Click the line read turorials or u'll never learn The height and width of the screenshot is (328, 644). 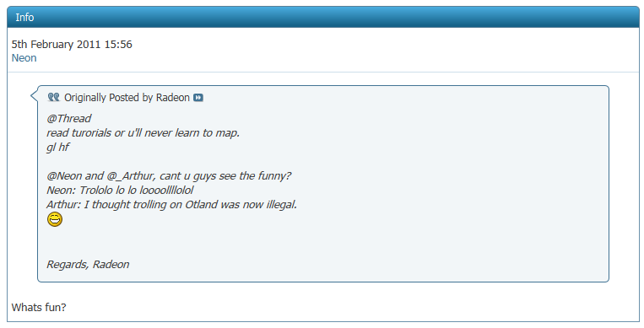coord(143,133)
